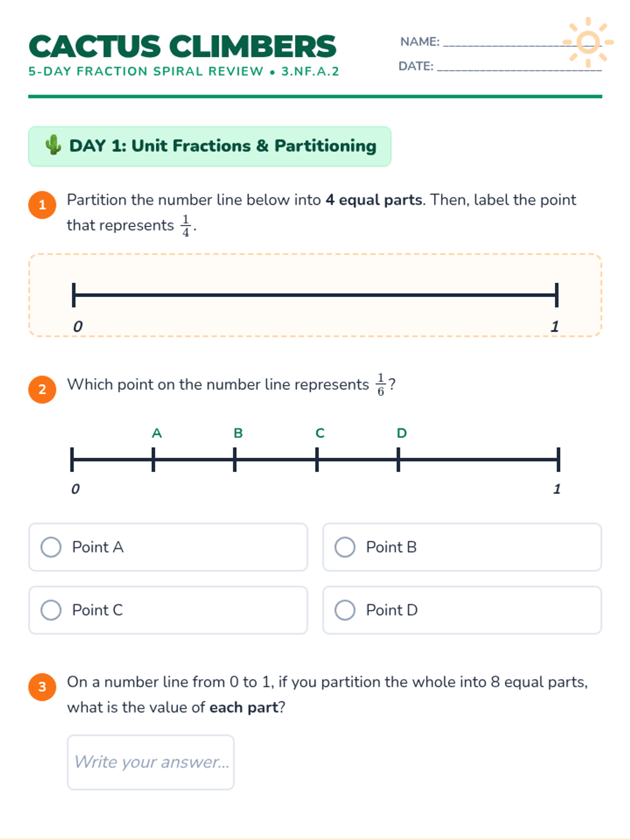Pick the Point C radio button
Image resolution: width=630 pixels, height=840 pixels.
(51, 610)
